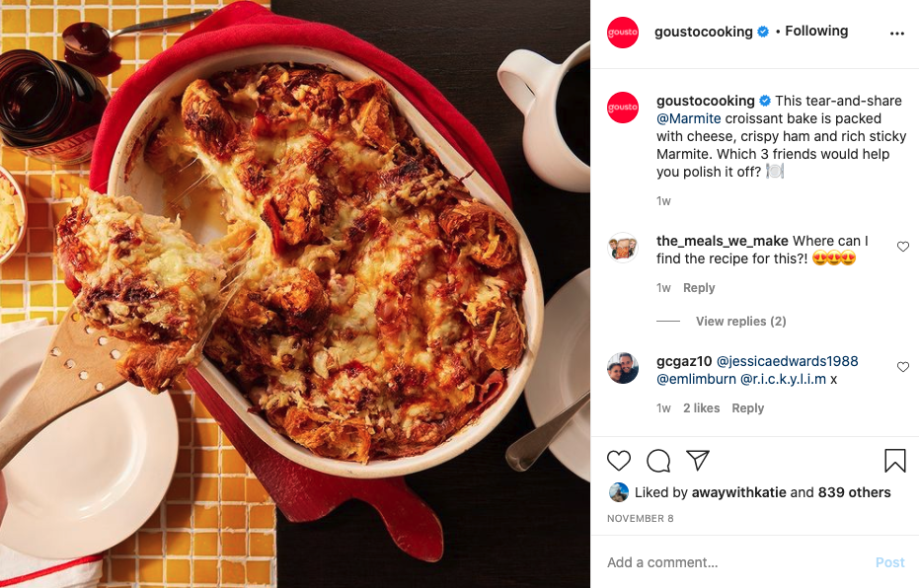Viewport: 919px width, 588px height.
Task: Open @jessicaedwards1988 mention
Action: [787, 361]
